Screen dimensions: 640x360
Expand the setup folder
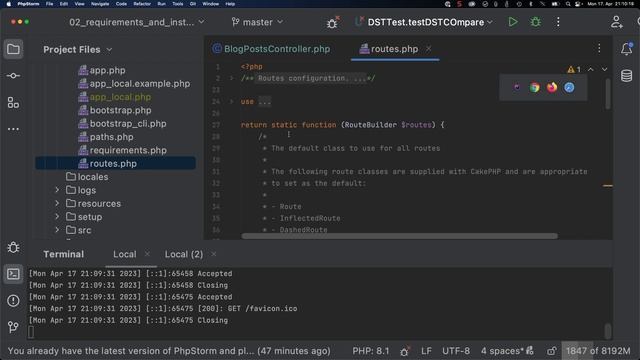[57, 217]
